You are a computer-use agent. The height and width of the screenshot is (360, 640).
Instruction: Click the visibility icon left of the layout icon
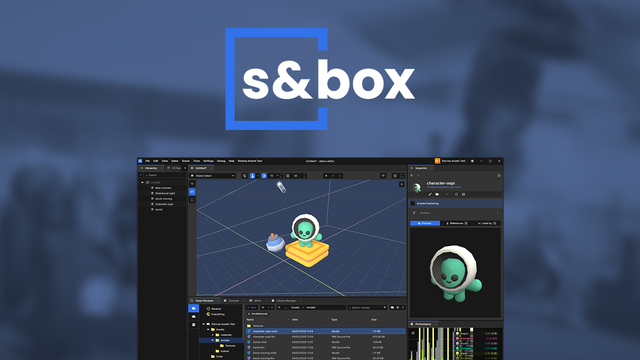383,176
